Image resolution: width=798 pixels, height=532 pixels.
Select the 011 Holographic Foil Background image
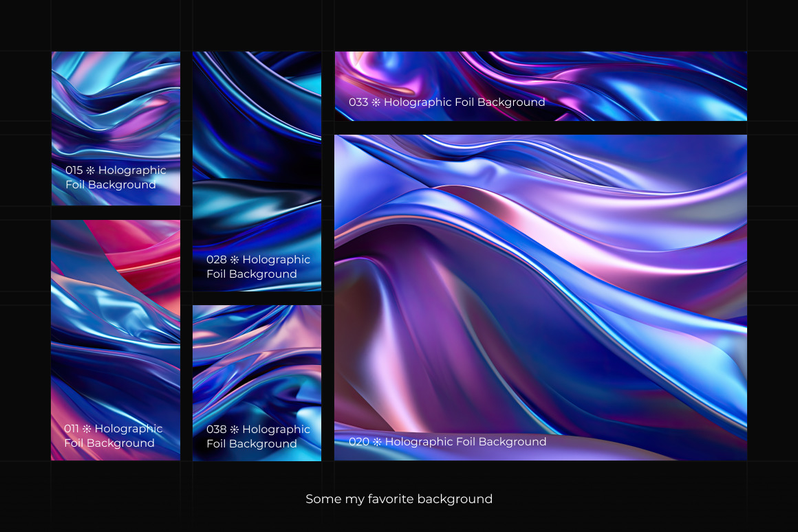[116, 340]
